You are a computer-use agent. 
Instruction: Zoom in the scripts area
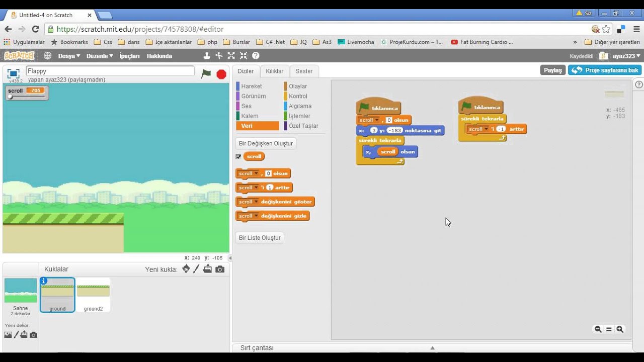620,329
